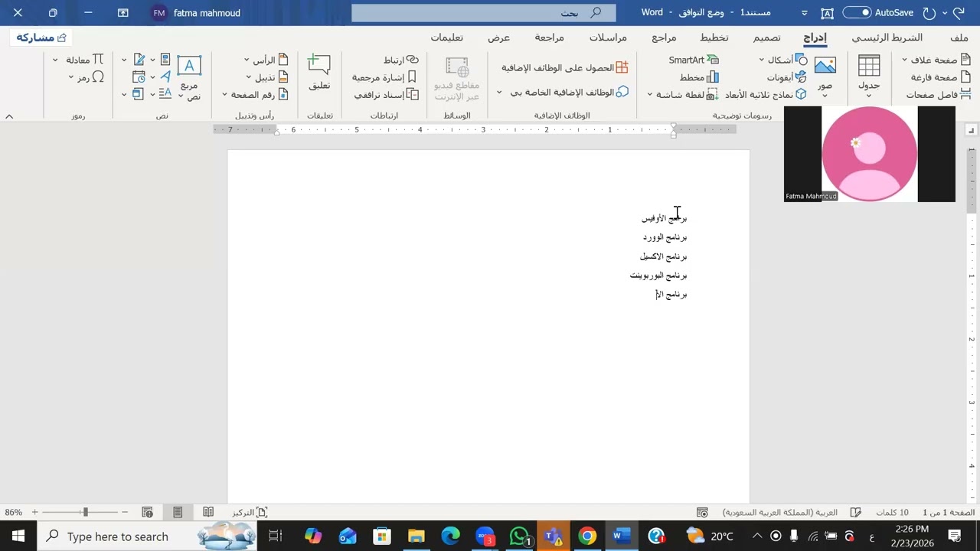
Task: Insert a فاصل صفحات page break
Action: point(939,95)
